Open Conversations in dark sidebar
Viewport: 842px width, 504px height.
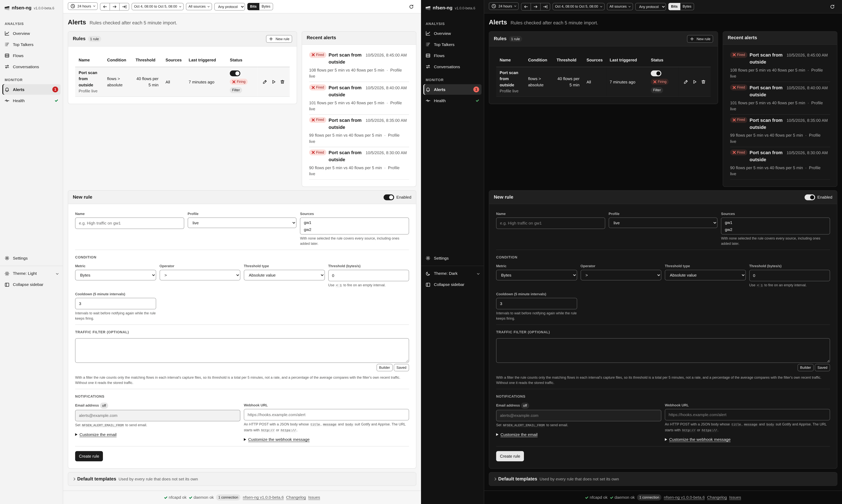(452, 67)
